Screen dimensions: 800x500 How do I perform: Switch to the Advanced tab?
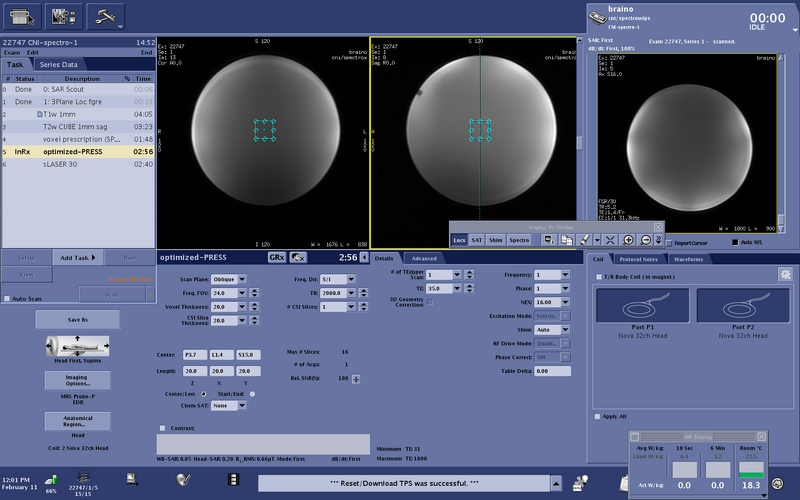click(x=423, y=259)
